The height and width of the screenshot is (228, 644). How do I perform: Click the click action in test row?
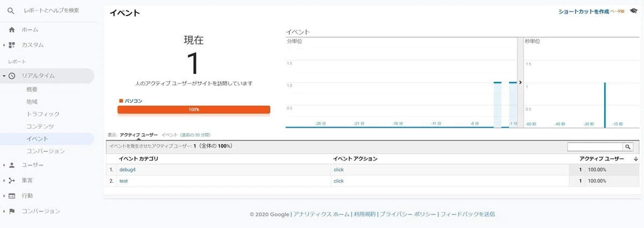(x=338, y=181)
